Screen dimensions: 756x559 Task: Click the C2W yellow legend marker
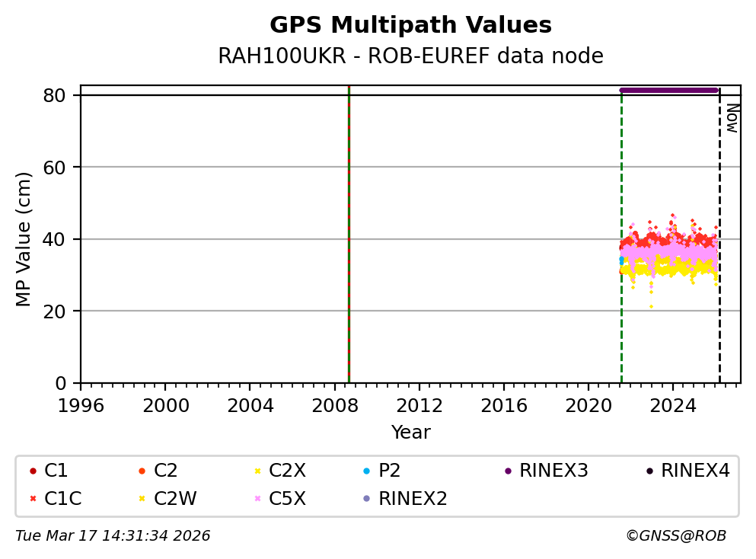(x=142, y=499)
